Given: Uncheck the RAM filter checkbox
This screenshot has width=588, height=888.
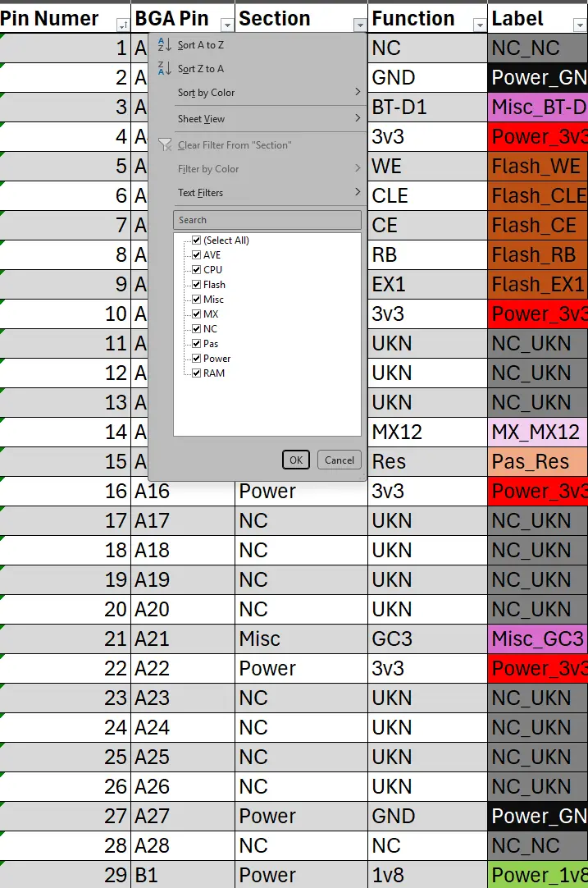Looking at the screenshot, I should tap(196, 373).
